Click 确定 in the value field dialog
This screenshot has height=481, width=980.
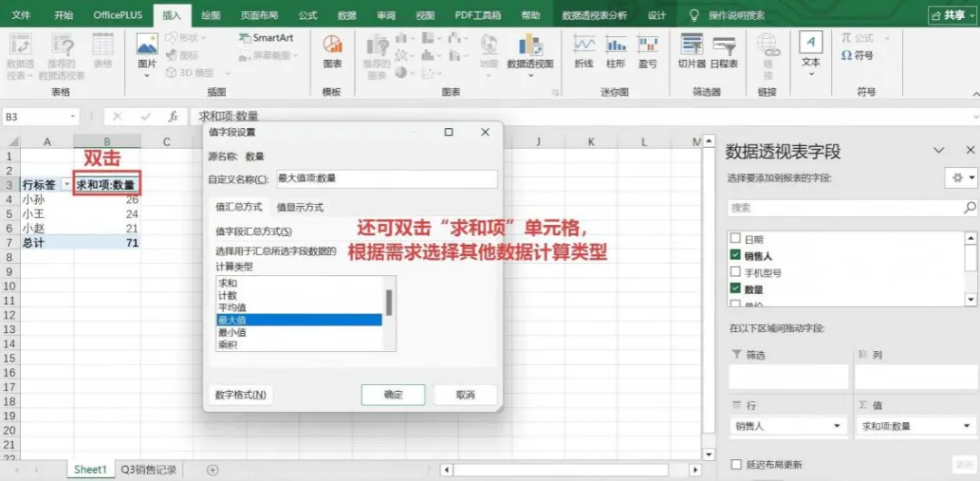[393, 395]
